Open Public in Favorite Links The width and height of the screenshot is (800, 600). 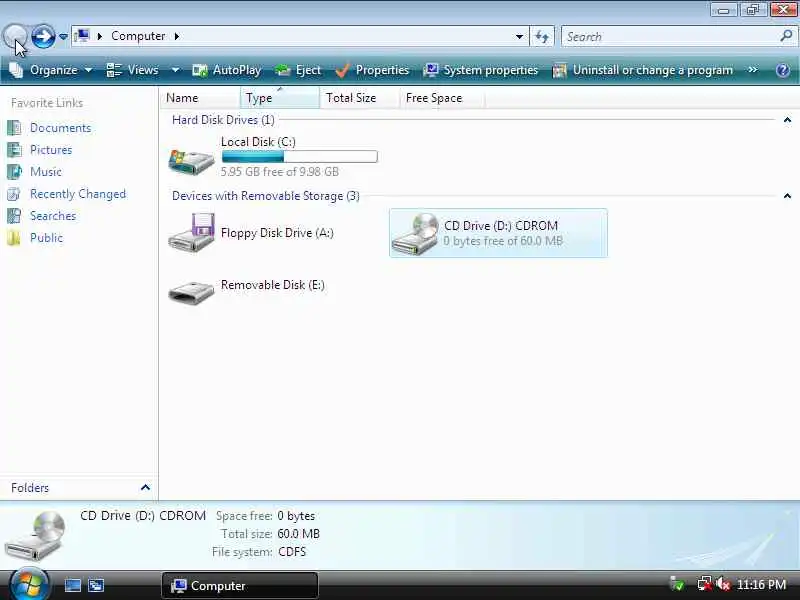[x=46, y=238]
